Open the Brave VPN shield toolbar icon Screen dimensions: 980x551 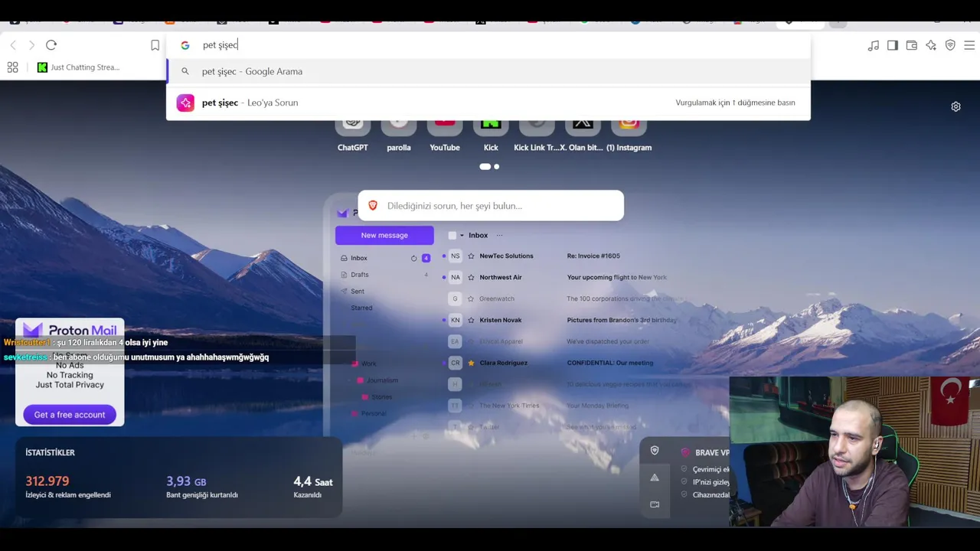[950, 46]
